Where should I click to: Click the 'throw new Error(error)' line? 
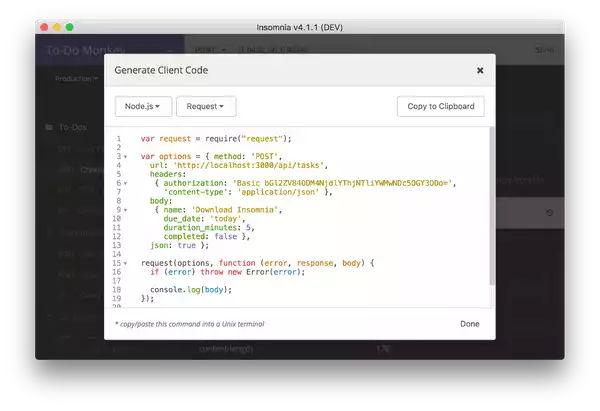228,272
